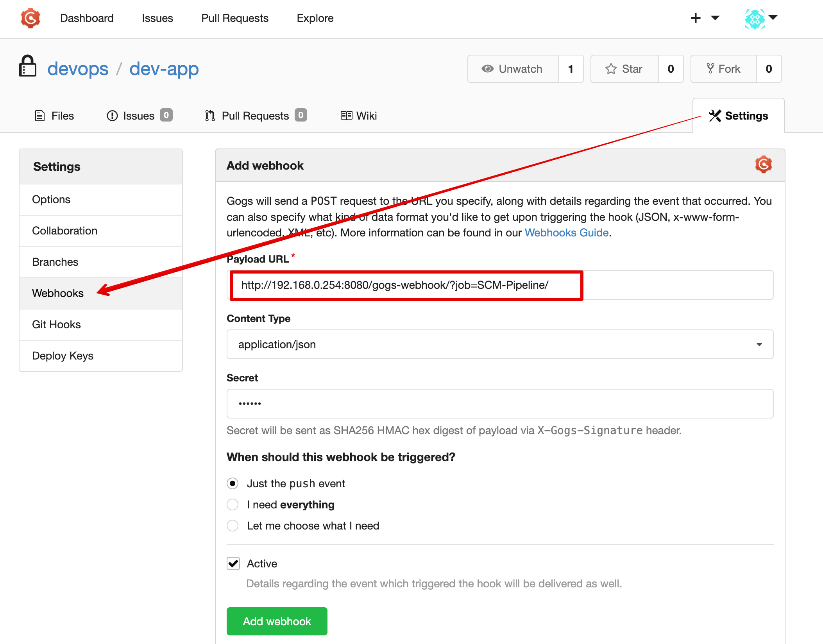
Task: Open the Dashboard page
Action: [87, 18]
